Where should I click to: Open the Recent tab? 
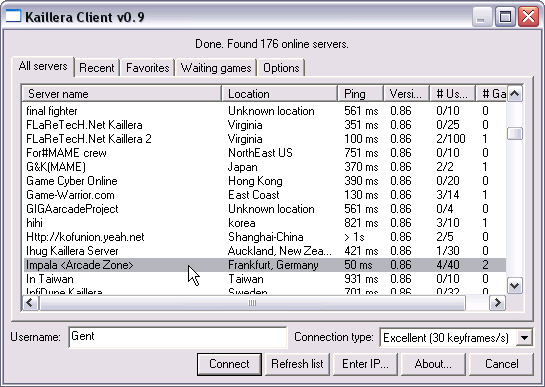(97, 68)
